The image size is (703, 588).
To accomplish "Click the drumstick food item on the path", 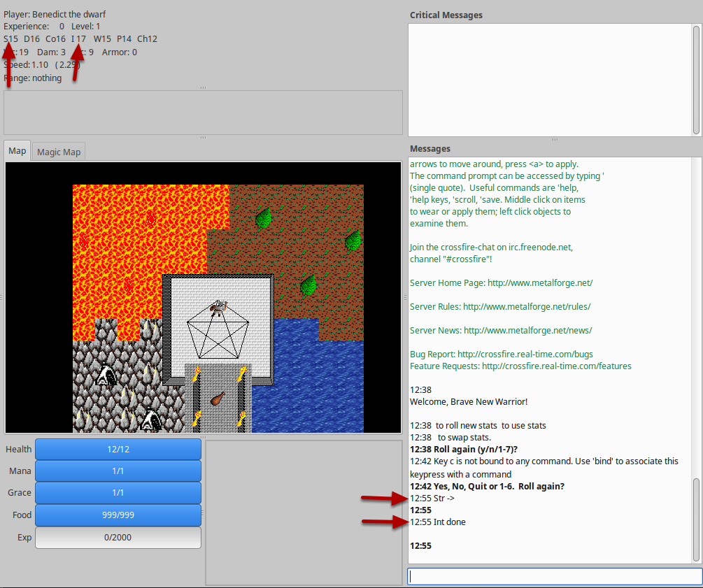I will coord(218,399).
